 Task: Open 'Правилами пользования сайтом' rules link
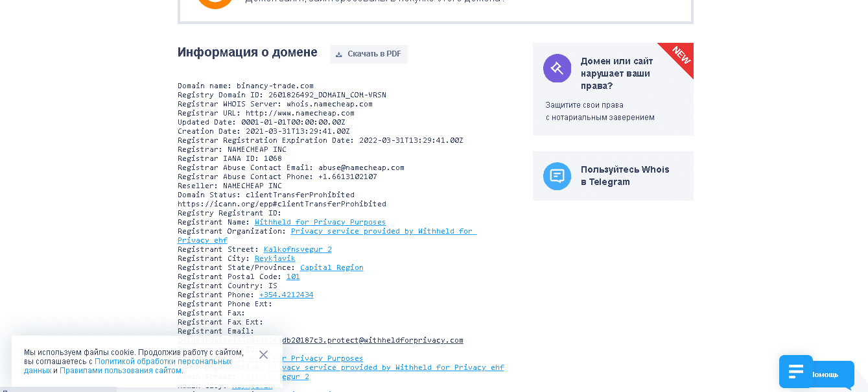[121, 371]
